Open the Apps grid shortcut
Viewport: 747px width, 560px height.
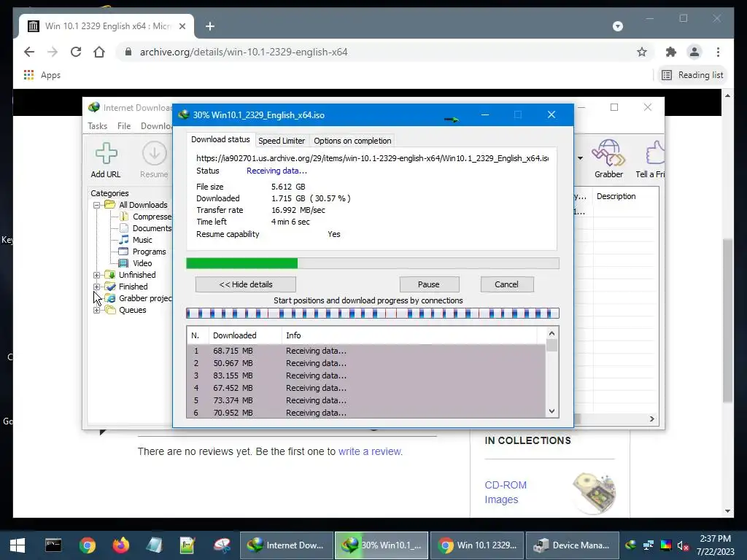click(42, 75)
